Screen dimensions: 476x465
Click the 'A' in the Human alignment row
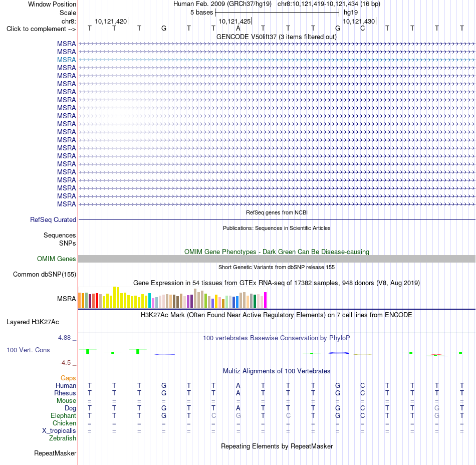click(239, 385)
